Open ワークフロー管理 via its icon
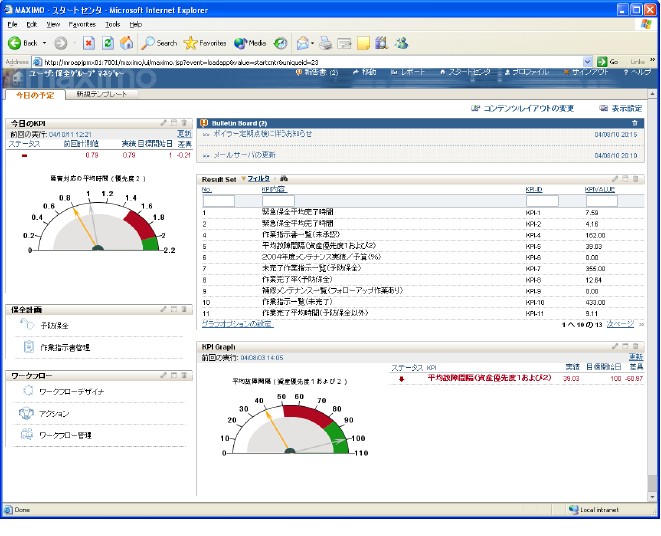This screenshot has height=536, width=661. [28, 436]
